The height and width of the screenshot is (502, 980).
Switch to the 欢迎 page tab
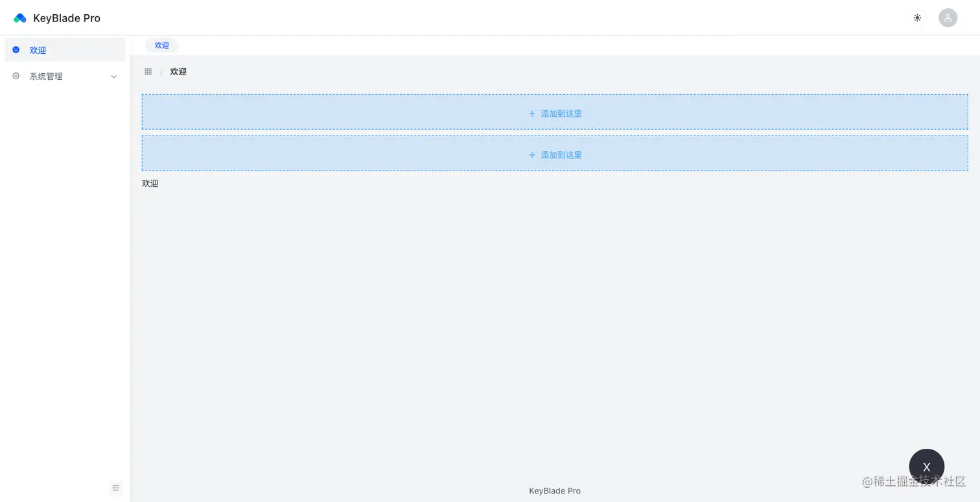[161, 45]
